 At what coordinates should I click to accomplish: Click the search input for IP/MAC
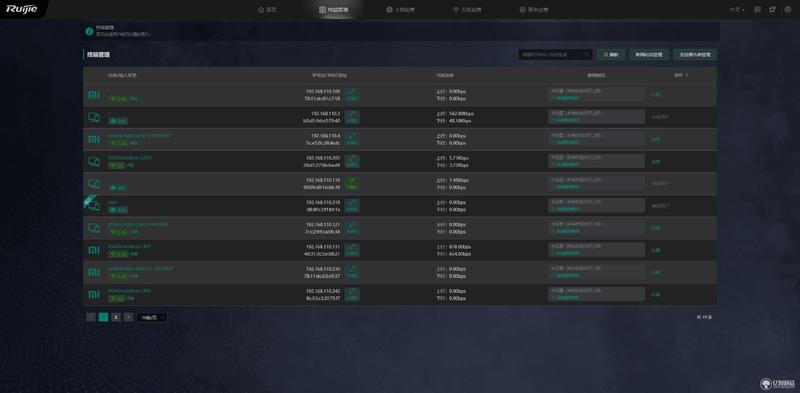pyautogui.click(x=550, y=54)
